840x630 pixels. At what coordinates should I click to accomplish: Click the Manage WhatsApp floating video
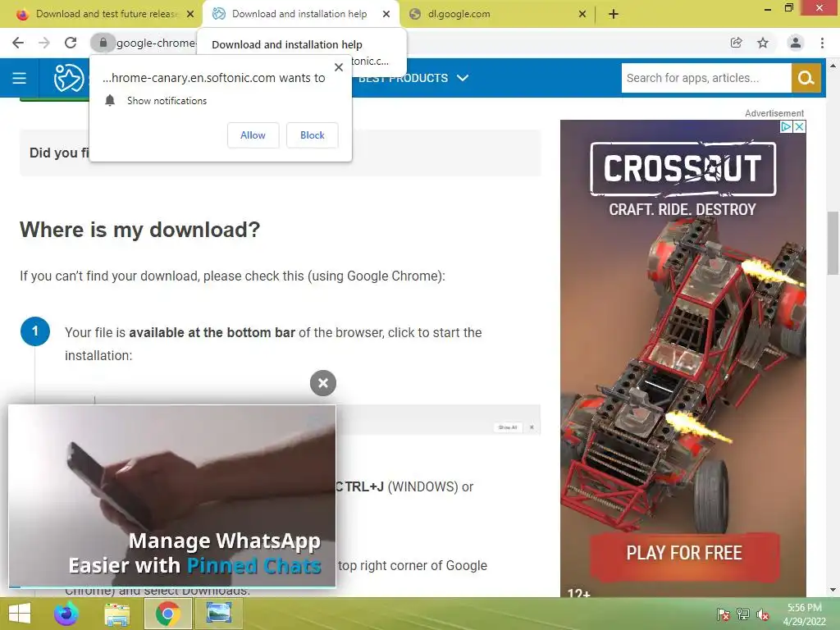pos(172,496)
